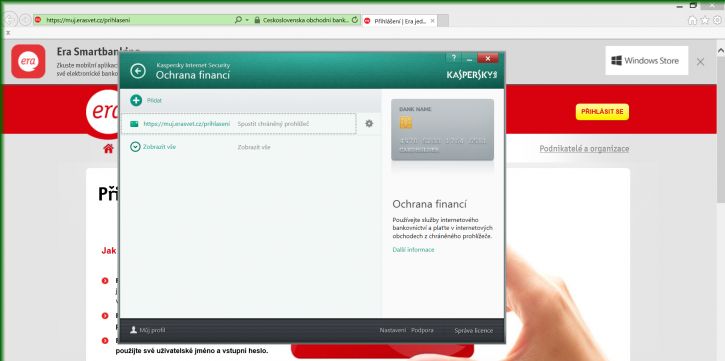Screen dimensions: 725x361
Task: Click Spustit chráněný prohlížeč for erasvet
Action: tap(273, 124)
